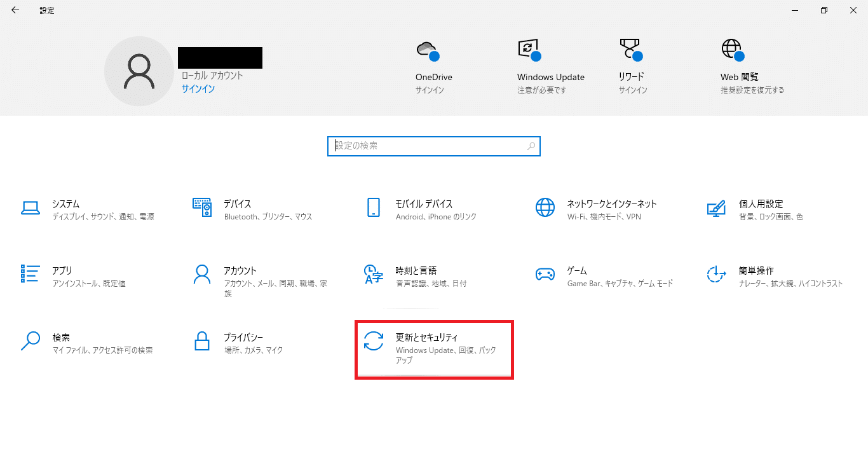Click the 簡単操作 accessibility icon

pos(717,274)
